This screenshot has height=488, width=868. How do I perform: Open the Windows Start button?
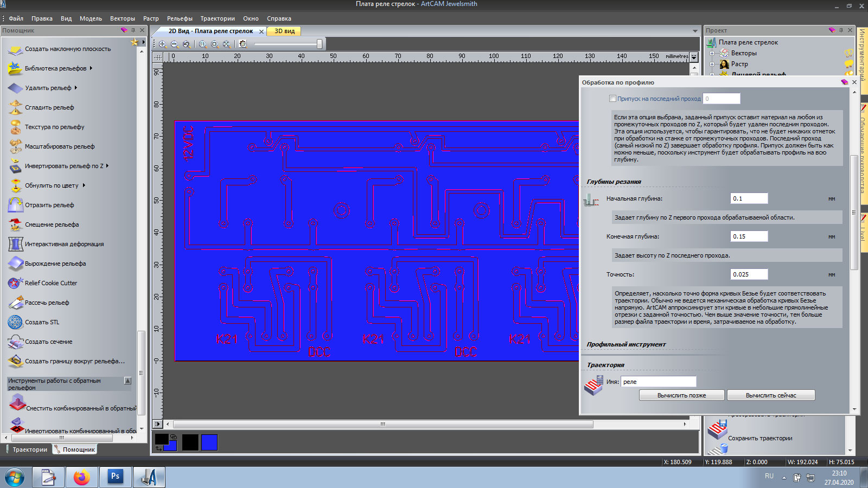click(x=15, y=478)
